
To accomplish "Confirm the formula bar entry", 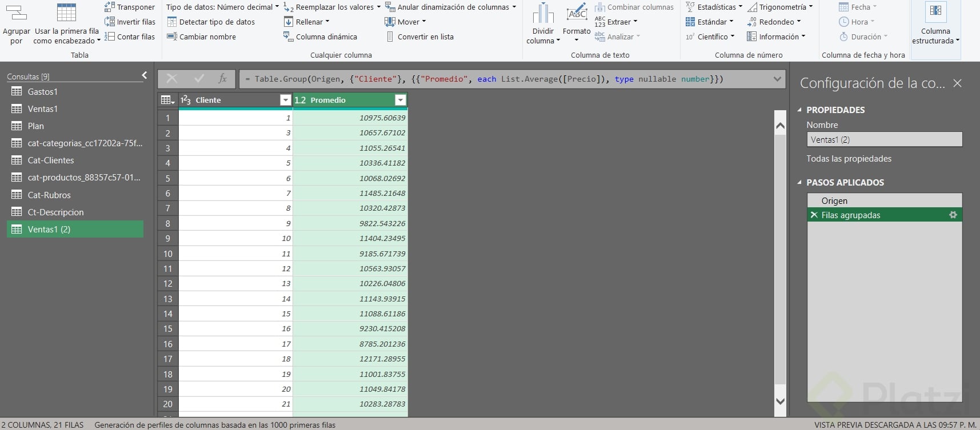I will pyautogui.click(x=199, y=79).
